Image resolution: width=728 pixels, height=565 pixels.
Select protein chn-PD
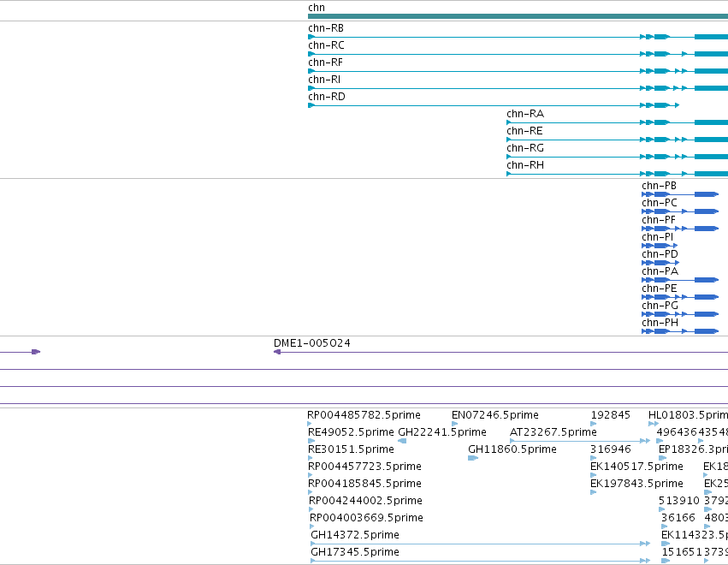[x=660, y=254]
